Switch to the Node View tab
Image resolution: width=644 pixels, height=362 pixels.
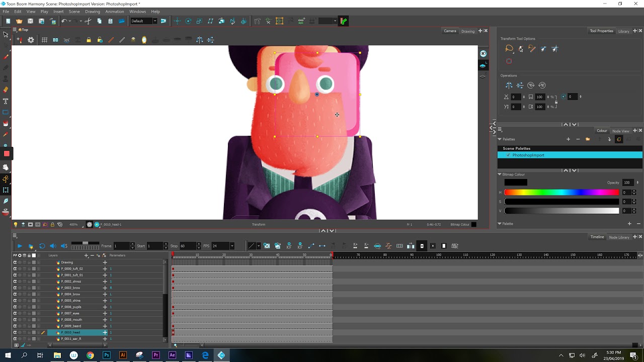620,131
